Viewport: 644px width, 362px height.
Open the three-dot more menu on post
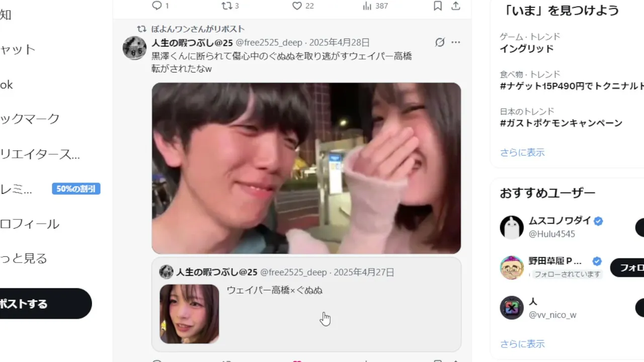pyautogui.click(x=456, y=42)
